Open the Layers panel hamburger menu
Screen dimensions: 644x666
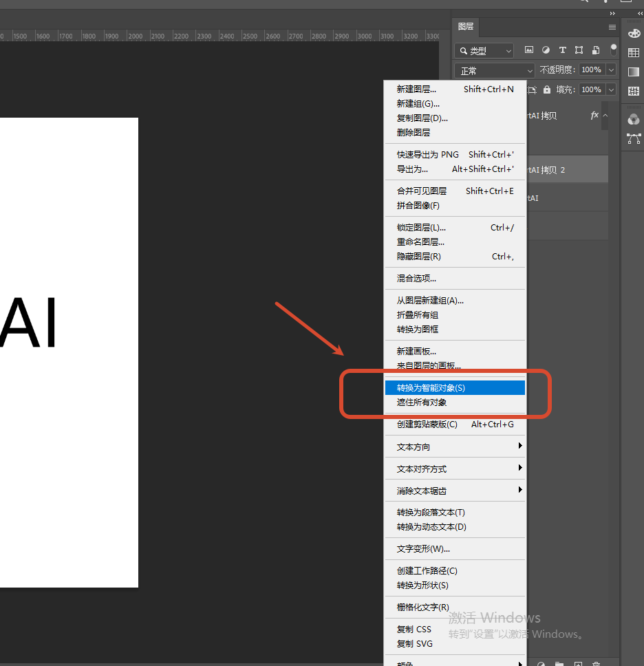[x=612, y=28]
